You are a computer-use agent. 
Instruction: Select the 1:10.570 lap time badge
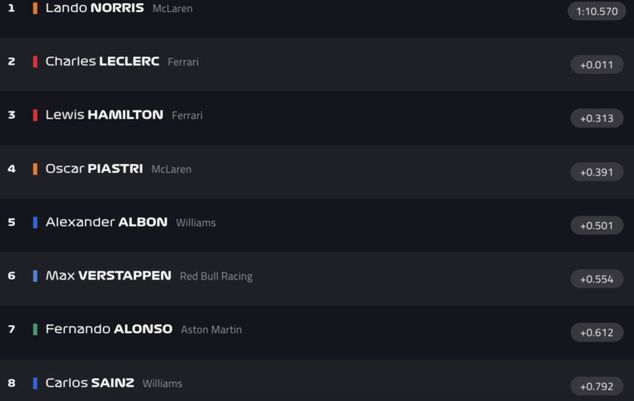[x=597, y=11]
